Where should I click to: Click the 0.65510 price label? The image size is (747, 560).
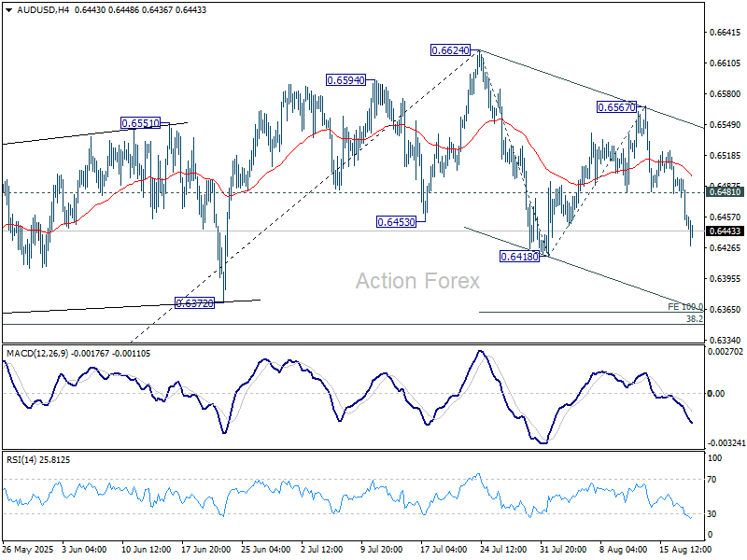[140, 123]
